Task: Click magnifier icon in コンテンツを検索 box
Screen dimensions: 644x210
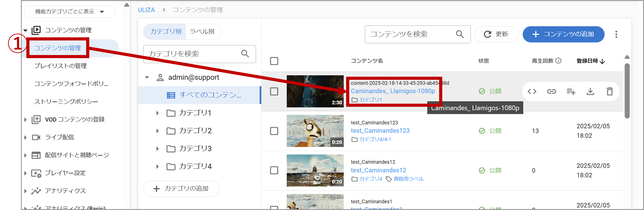Action: click(460, 34)
